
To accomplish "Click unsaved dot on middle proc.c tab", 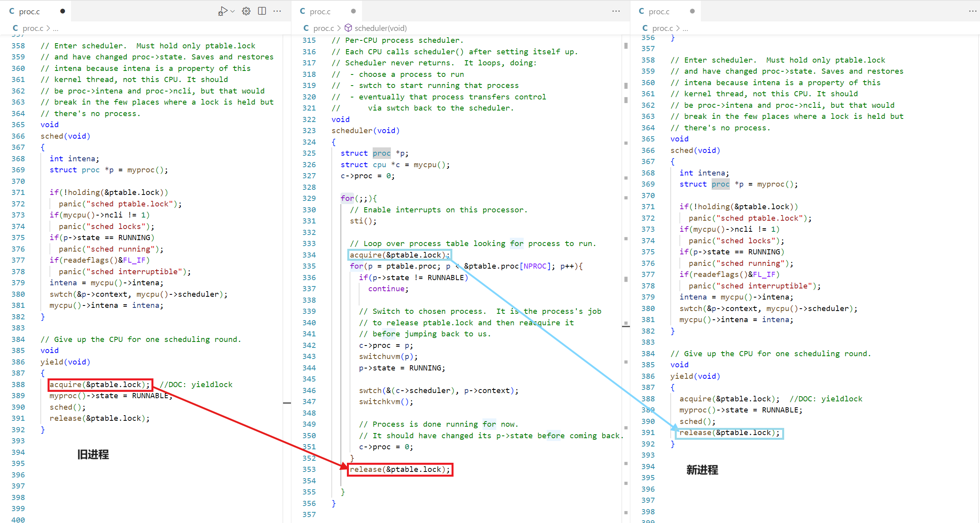I will point(353,11).
